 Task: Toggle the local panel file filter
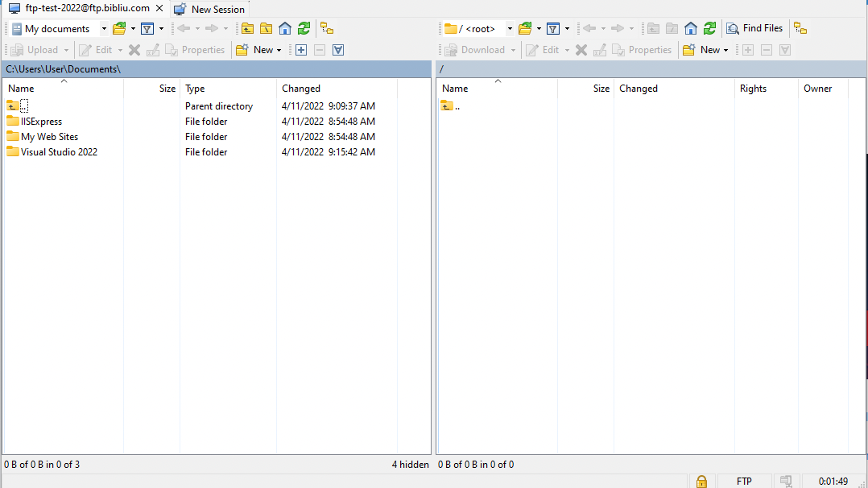(147, 28)
